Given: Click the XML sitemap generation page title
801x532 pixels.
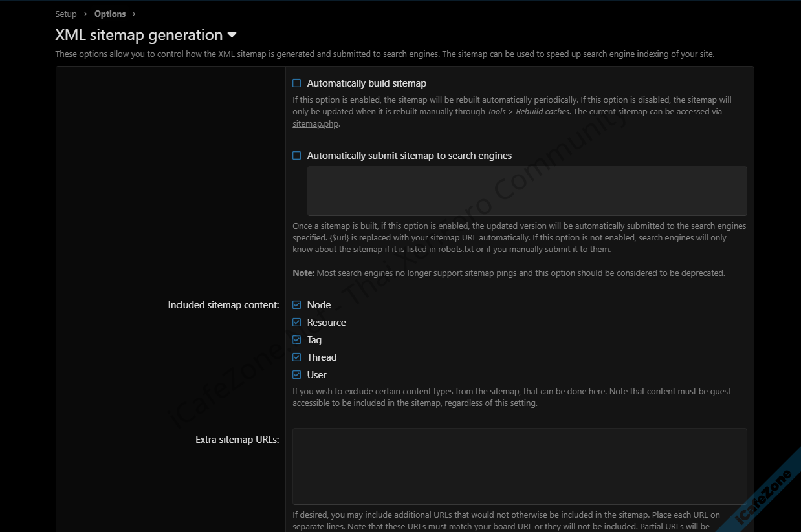Looking at the screenshot, I should [x=138, y=35].
